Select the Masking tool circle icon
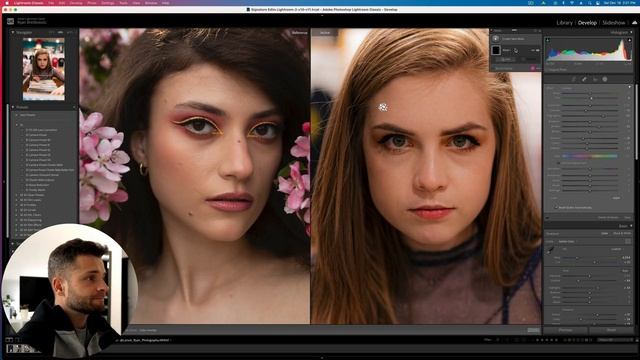The image size is (640, 360). (x=605, y=79)
